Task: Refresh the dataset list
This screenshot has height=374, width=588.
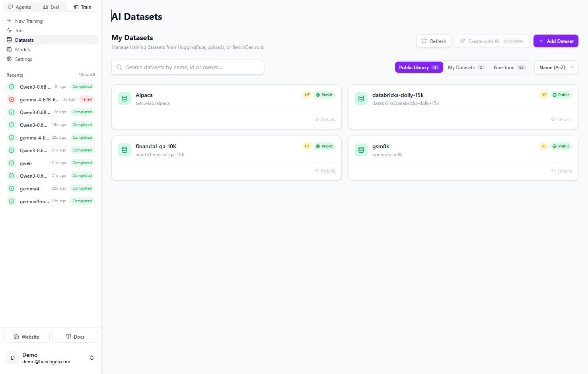Action: [434, 41]
